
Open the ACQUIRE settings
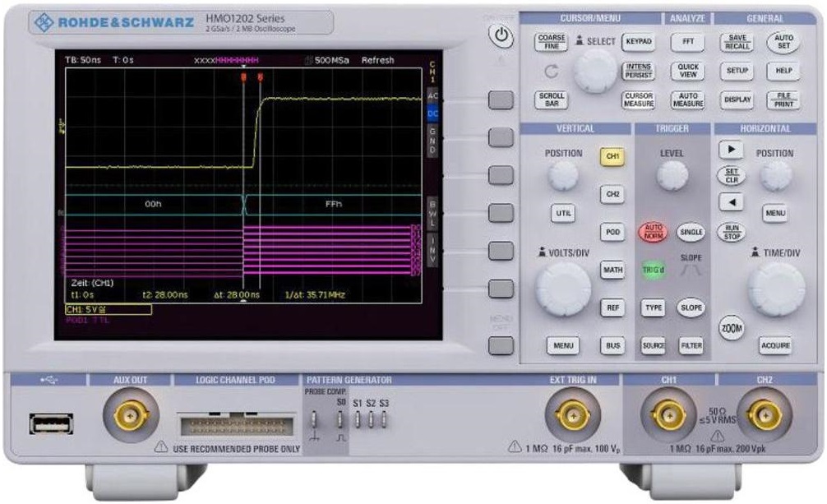pos(775,345)
